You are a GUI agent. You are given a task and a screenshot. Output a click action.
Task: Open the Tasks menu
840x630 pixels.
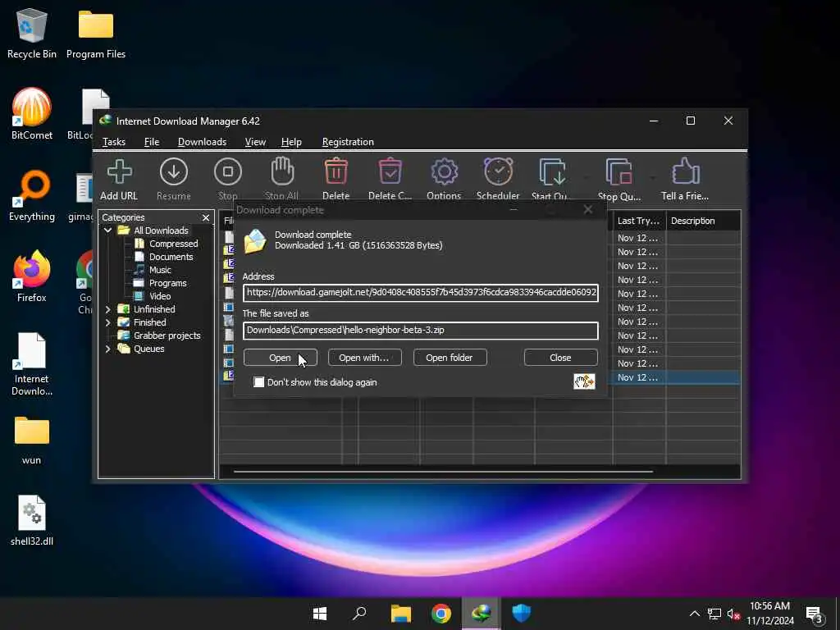click(113, 142)
